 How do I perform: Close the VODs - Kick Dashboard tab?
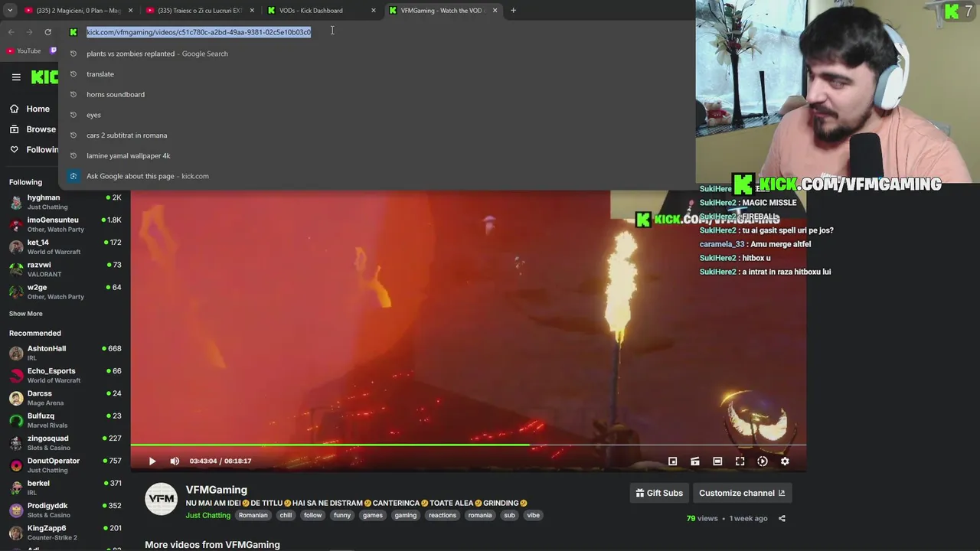click(374, 11)
